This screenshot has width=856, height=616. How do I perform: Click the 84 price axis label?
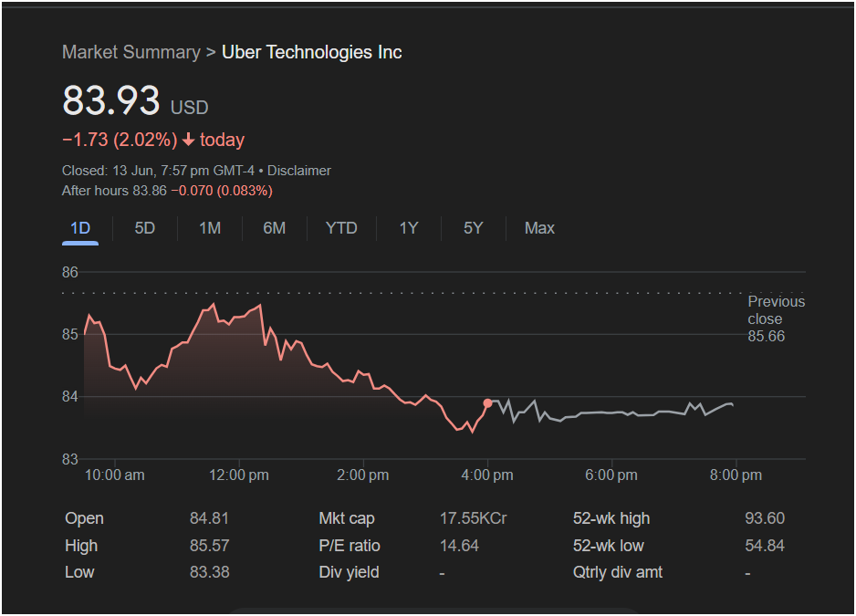[x=70, y=396]
